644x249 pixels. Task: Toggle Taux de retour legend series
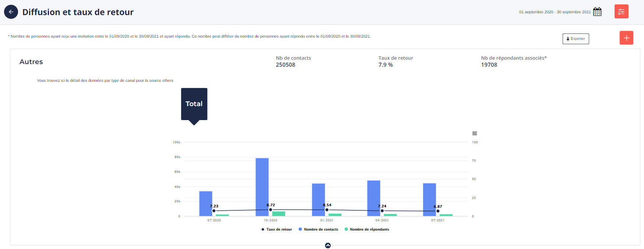coord(277,229)
